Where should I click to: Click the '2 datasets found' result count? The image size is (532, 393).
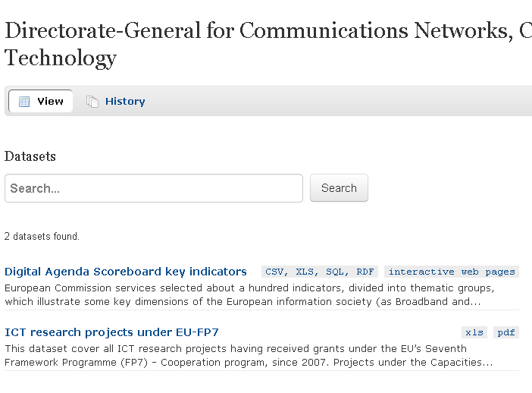click(42, 237)
